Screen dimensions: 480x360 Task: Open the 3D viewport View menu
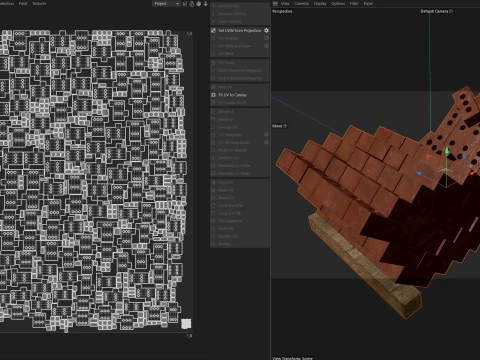click(x=285, y=4)
